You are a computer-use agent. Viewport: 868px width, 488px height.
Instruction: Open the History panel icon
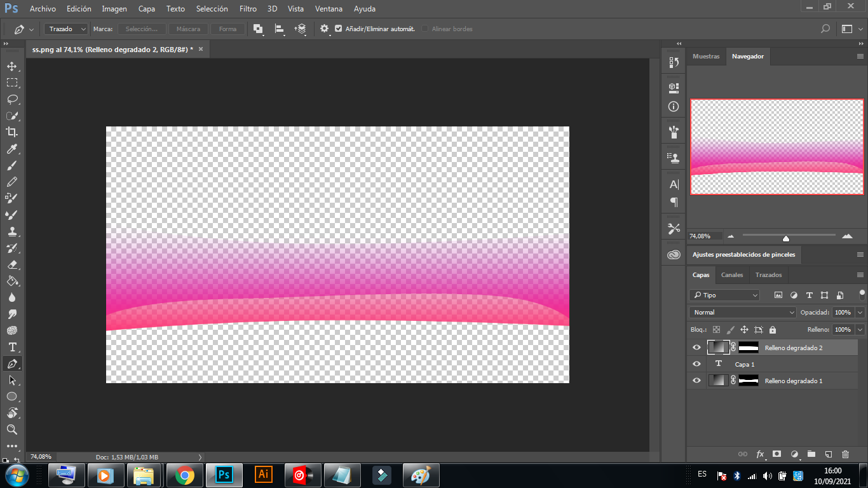(x=674, y=62)
